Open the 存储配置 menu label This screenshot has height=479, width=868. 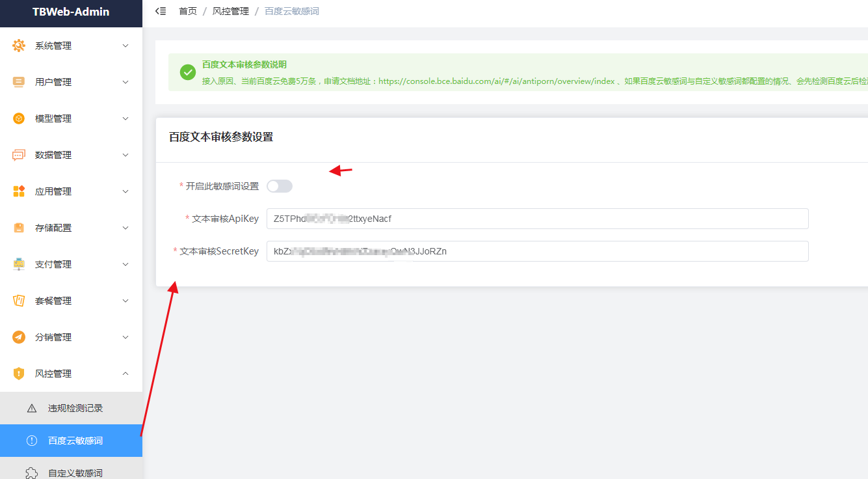click(53, 228)
